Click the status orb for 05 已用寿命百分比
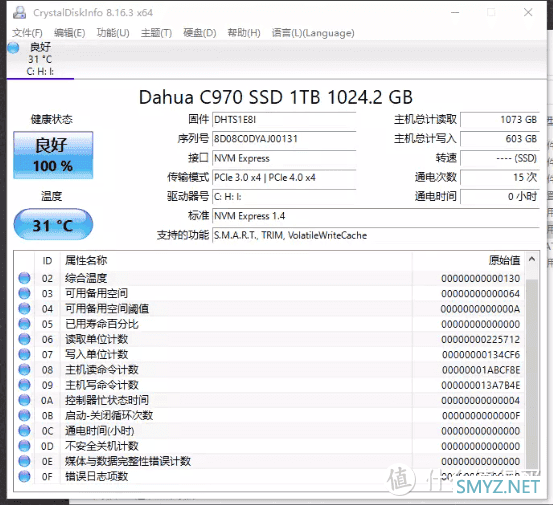 [x=24, y=324]
